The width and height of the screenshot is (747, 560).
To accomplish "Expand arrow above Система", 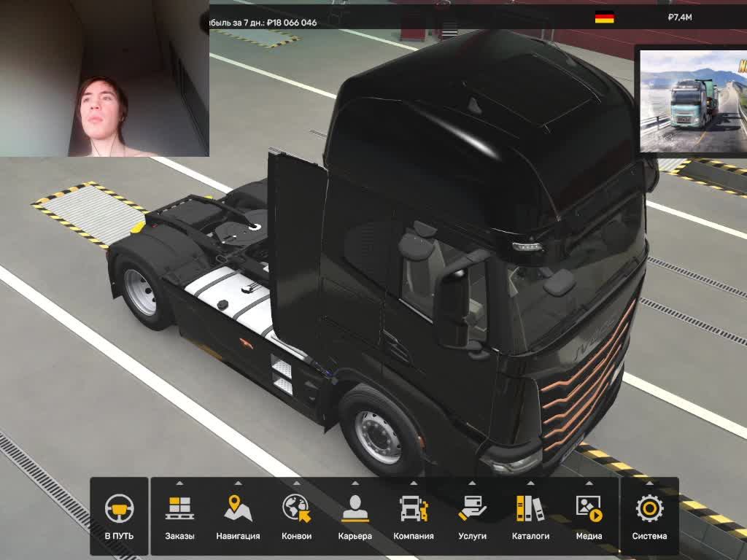I will 649,483.
